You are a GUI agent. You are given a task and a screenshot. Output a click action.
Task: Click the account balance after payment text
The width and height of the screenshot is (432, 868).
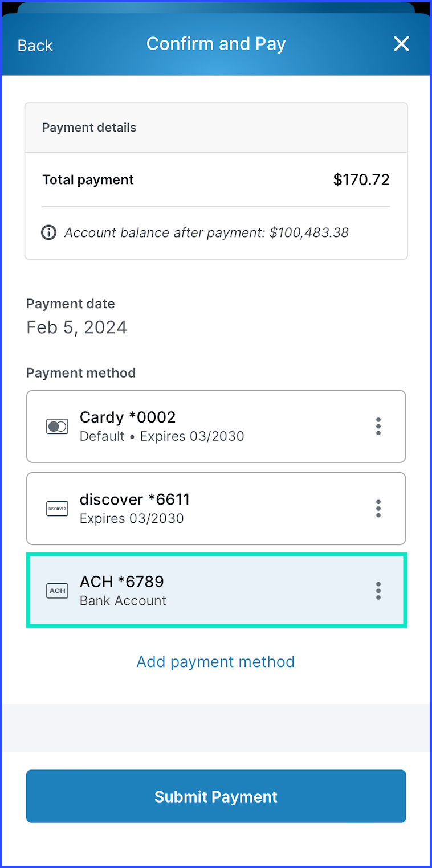tap(206, 232)
